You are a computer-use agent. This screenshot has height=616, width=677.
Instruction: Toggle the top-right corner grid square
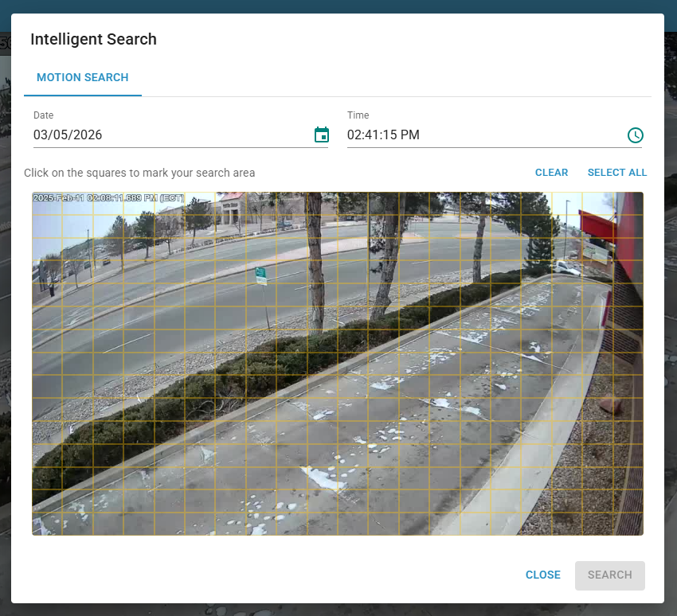(628, 203)
